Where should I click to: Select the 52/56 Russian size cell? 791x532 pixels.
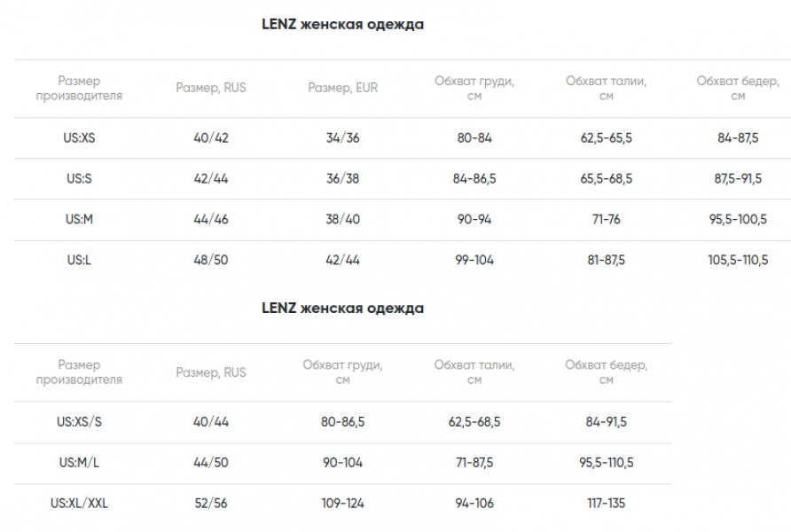(211, 504)
